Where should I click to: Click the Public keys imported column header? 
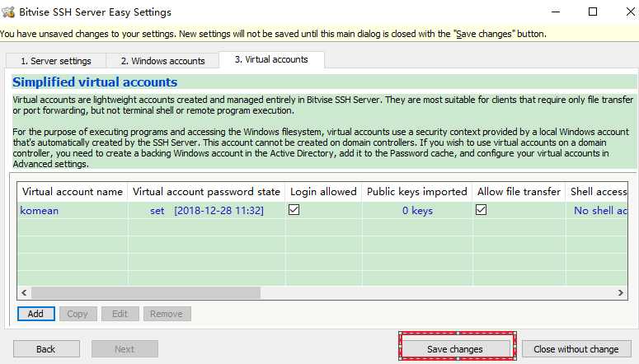click(x=417, y=191)
